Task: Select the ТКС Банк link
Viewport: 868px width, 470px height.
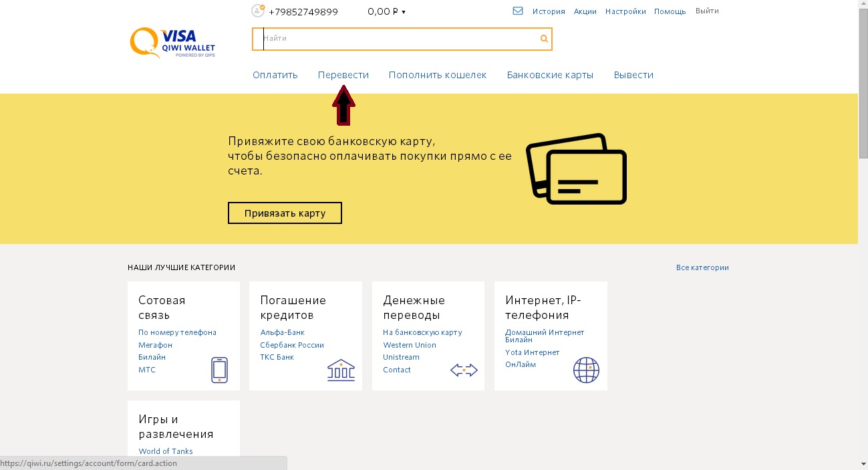Action: pos(277,357)
